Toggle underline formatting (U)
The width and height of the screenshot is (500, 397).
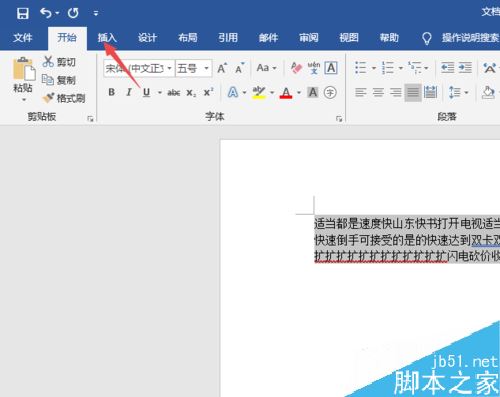click(146, 92)
